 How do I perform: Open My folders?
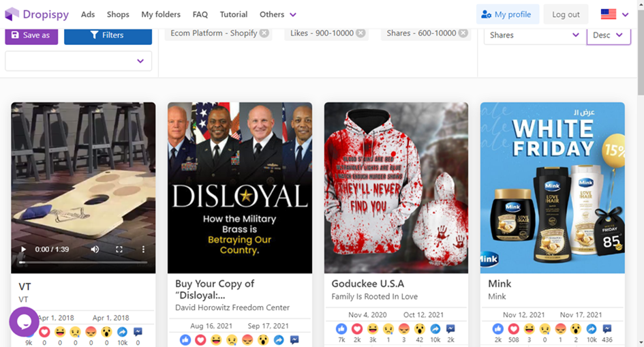click(161, 14)
